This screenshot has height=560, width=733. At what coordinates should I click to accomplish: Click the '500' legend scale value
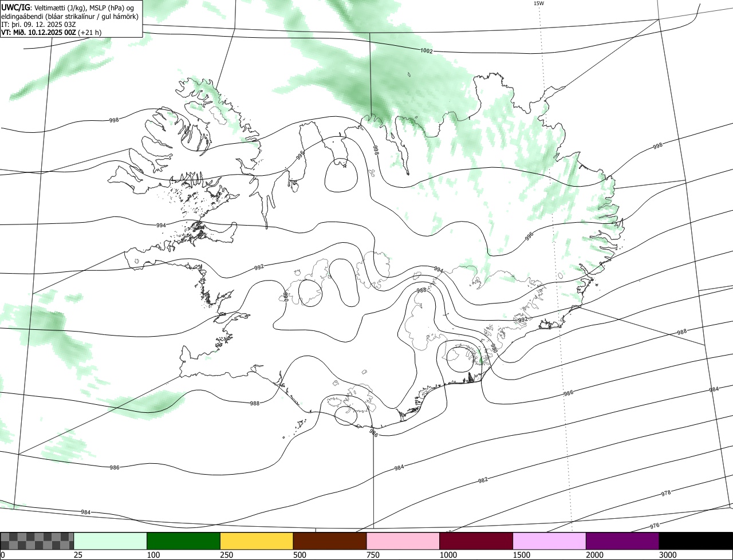(300, 555)
